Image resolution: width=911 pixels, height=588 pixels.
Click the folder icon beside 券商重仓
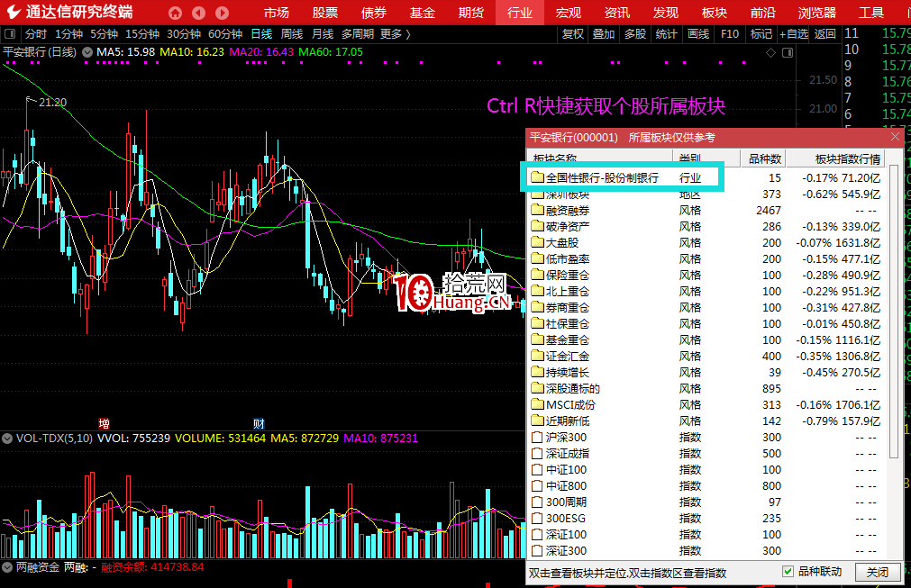tap(537, 308)
